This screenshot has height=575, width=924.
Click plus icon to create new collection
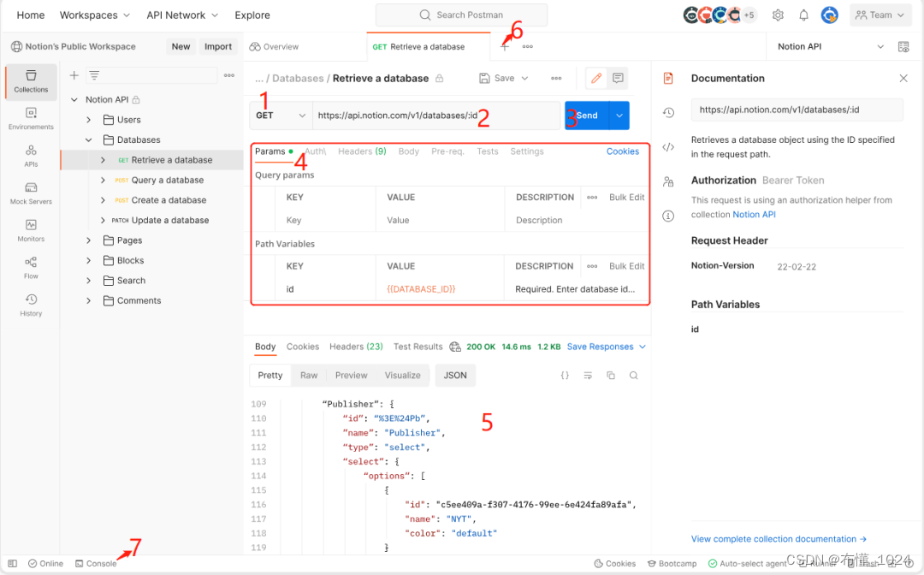pos(74,75)
